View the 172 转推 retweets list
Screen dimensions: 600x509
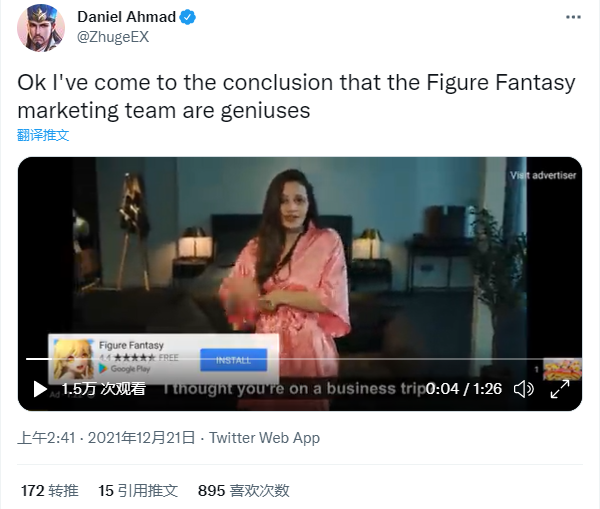coord(50,491)
